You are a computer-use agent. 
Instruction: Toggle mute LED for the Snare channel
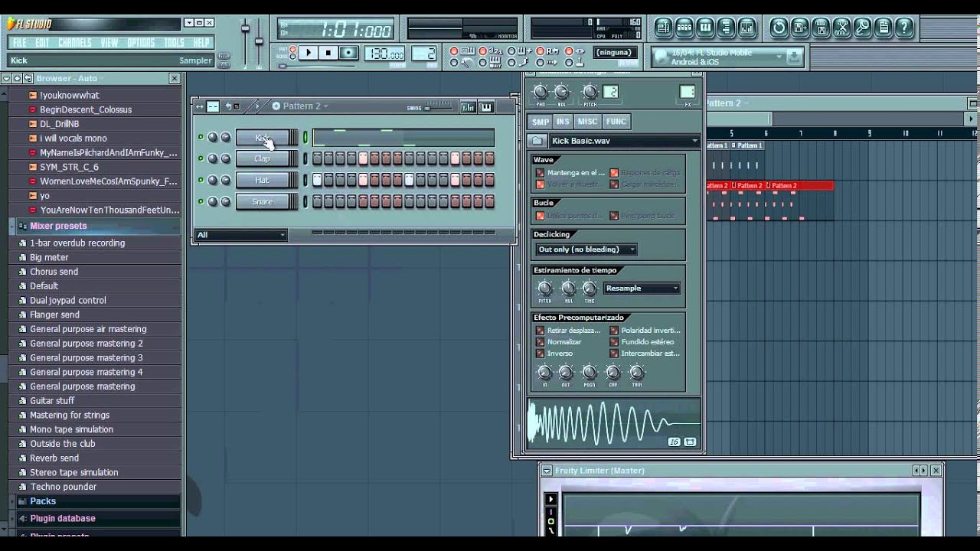pos(201,202)
